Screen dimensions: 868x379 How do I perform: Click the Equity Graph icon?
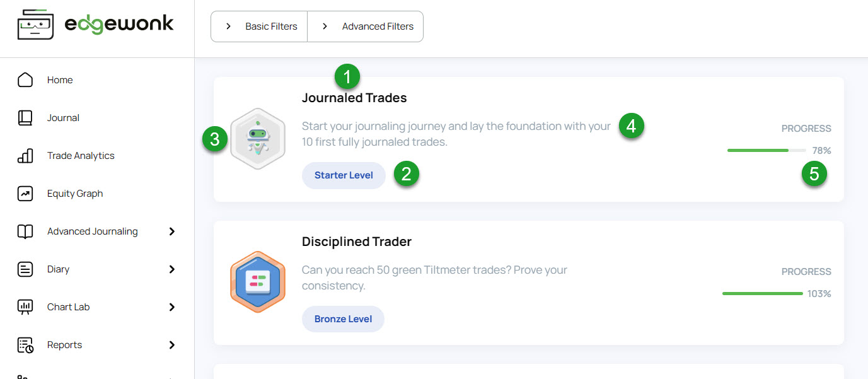(25, 194)
